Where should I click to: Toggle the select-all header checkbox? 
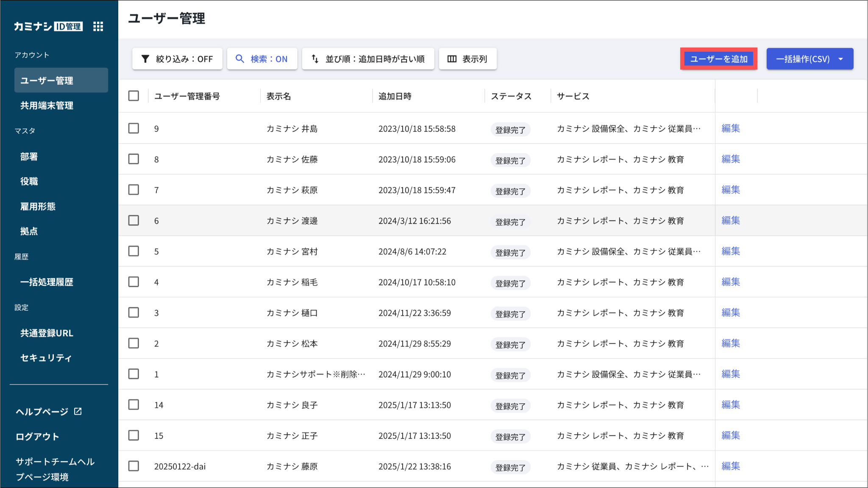(x=134, y=96)
